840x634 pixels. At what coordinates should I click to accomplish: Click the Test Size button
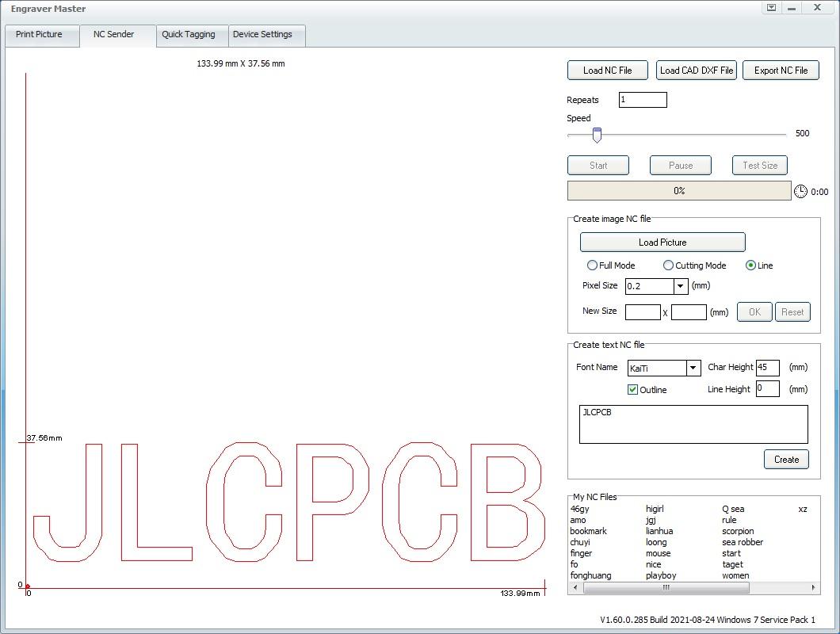[x=760, y=166]
